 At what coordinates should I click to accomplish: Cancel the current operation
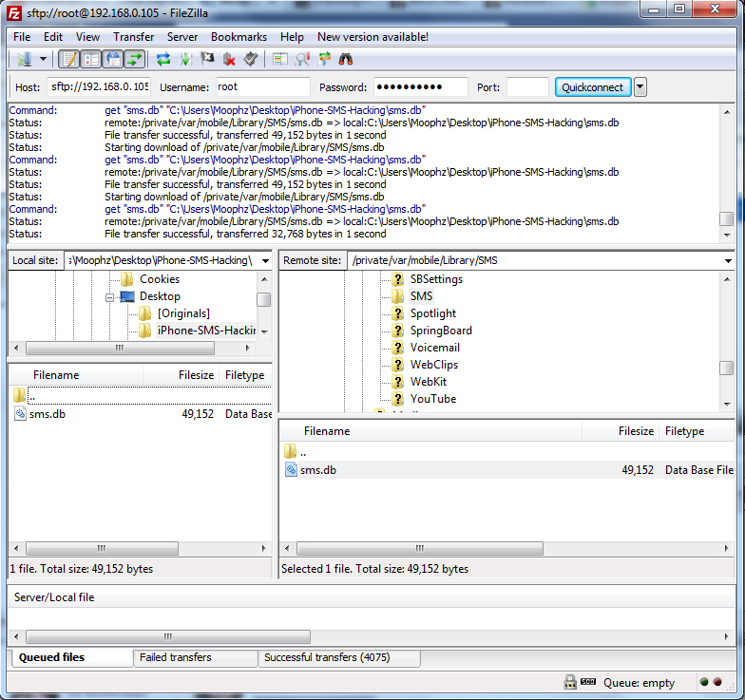click(x=207, y=59)
